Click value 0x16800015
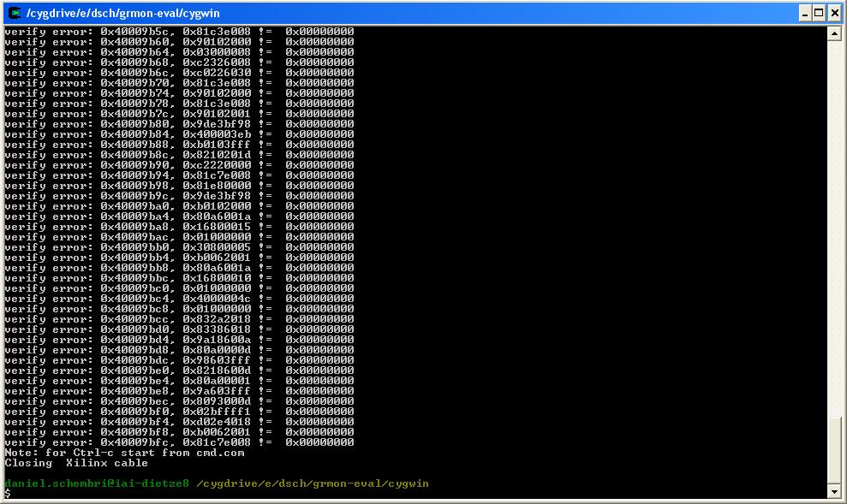This screenshot has height=504, width=847. [x=218, y=227]
